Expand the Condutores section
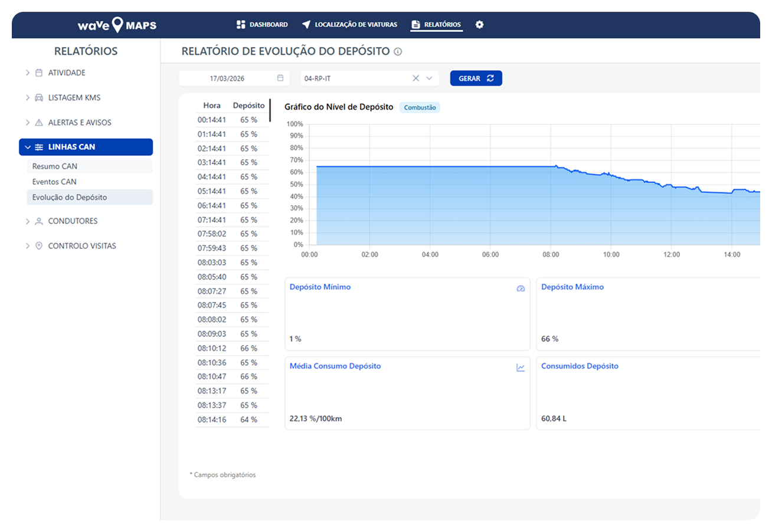Viewport: 772px width, 532px height. tap(28, 221)
